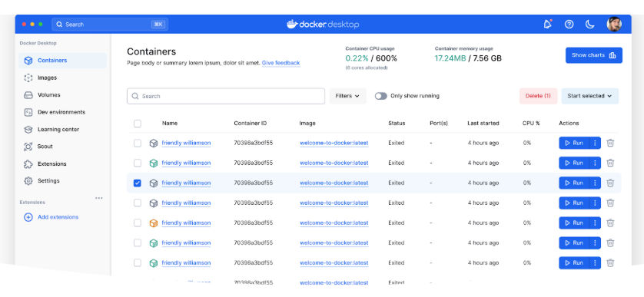Select Scout in the sidebar
Image resolution: width=644 pixels, height=297 pixels.
(x=45, y=147)
